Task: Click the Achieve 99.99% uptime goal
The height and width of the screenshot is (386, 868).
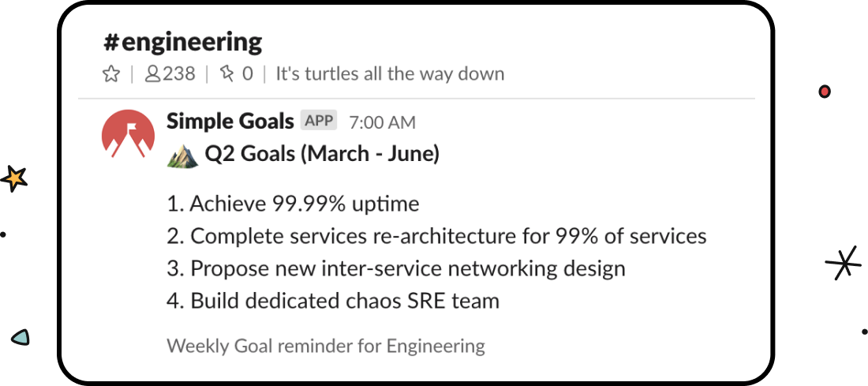Action: coord(293,204)
